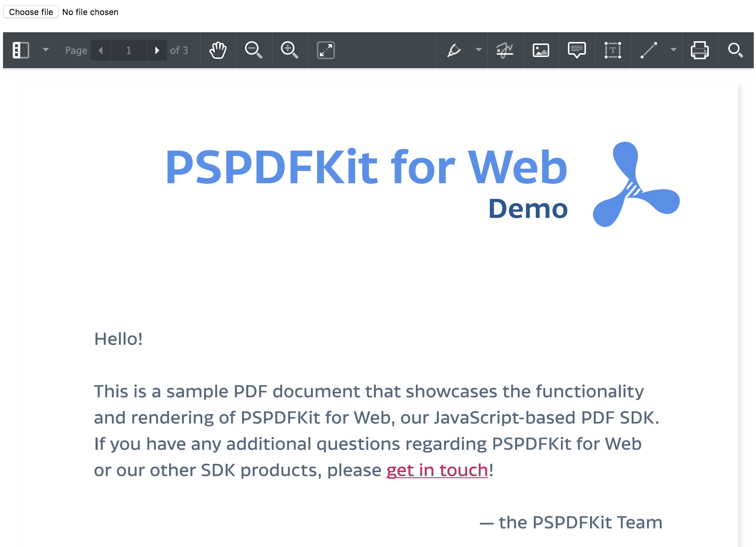Image resolution: width=756 pixels, height=547 pixels.
Task: Select the line drawing tool
Action: coord(649,50)
